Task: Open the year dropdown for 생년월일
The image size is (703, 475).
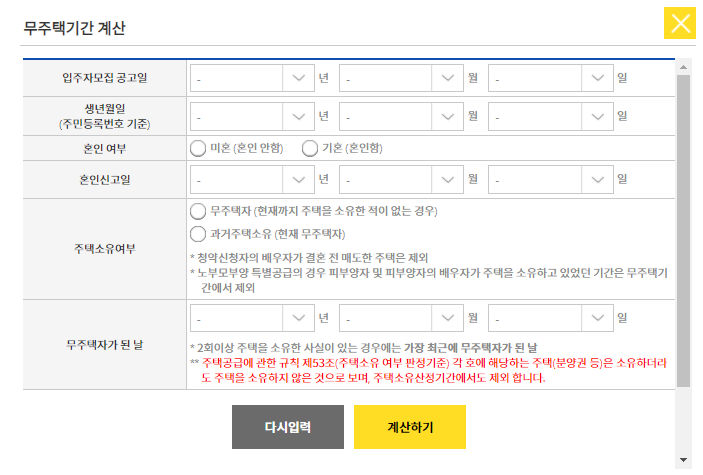Action: [x=252, y=117]
